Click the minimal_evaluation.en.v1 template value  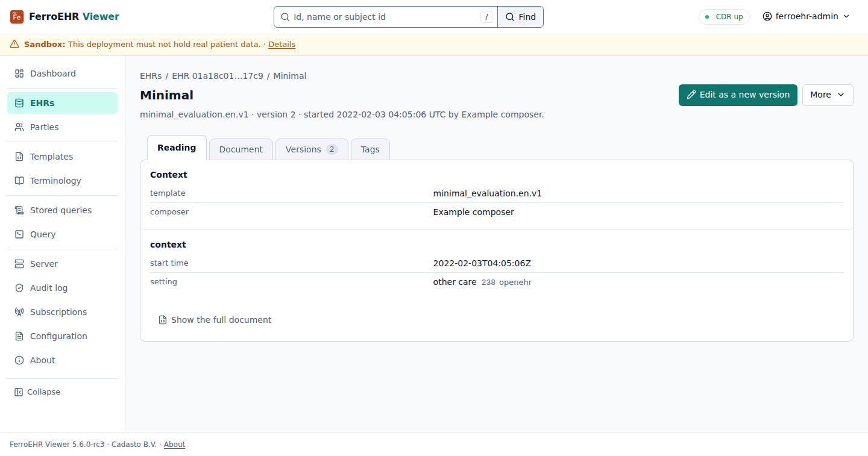click(487, 193)
